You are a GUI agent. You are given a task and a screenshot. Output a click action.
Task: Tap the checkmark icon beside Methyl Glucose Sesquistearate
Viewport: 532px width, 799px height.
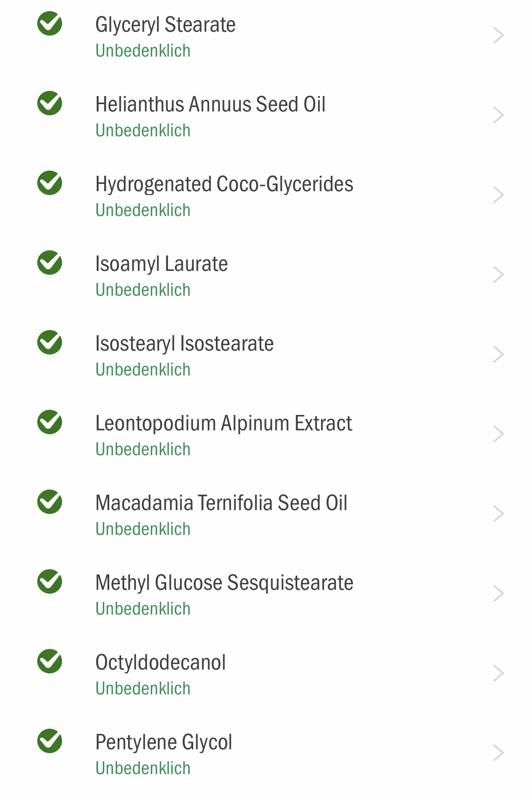coord(50,582)
